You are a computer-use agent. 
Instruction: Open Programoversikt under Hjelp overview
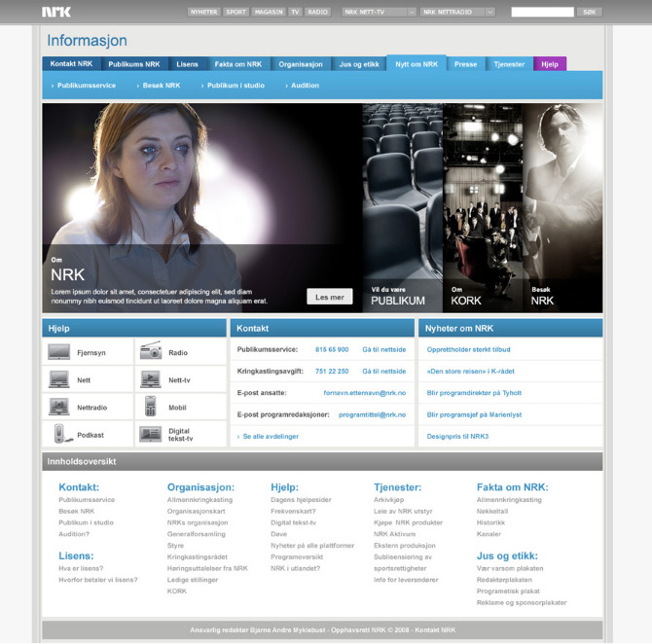[297, 556]
